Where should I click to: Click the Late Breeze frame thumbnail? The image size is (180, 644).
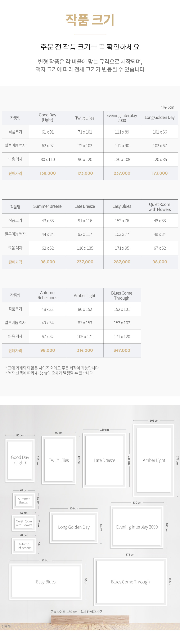click(104, 460)
